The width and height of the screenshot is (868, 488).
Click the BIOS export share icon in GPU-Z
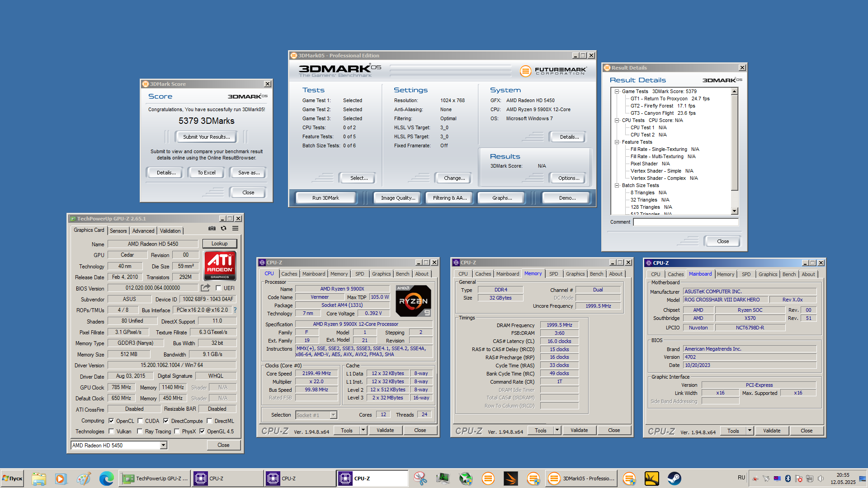pos(206,288)
